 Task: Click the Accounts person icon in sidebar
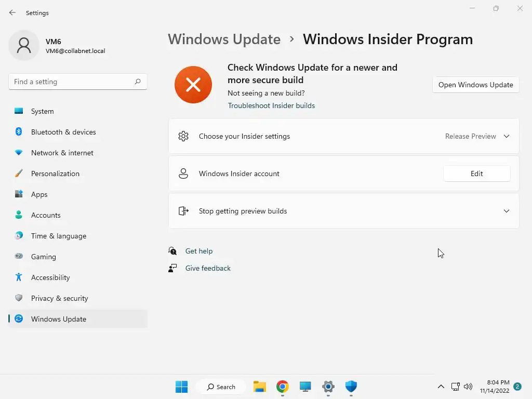pos(19,215)
